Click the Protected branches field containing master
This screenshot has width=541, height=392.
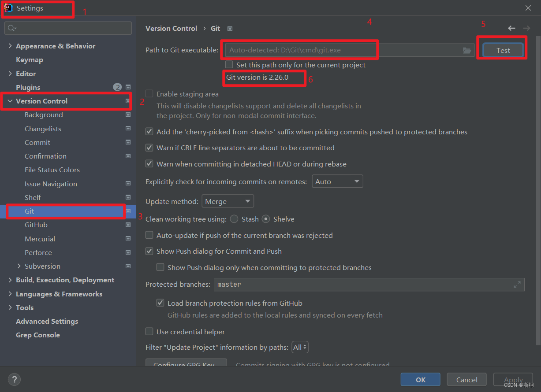(369, 285)
